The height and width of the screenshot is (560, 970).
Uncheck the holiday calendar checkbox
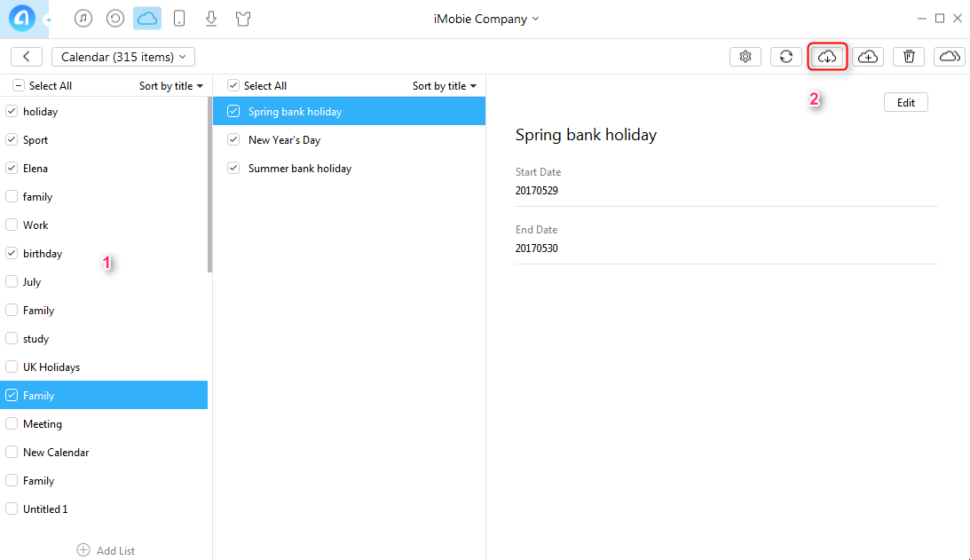(x=12, y=112)
